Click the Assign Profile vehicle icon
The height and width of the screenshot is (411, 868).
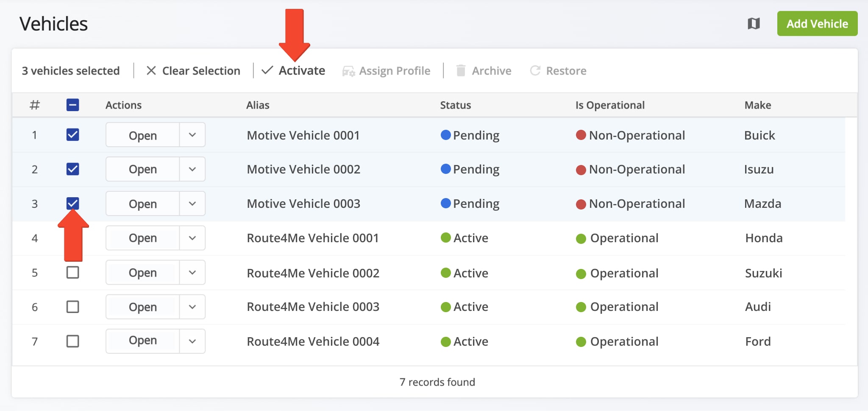(348, 71)
